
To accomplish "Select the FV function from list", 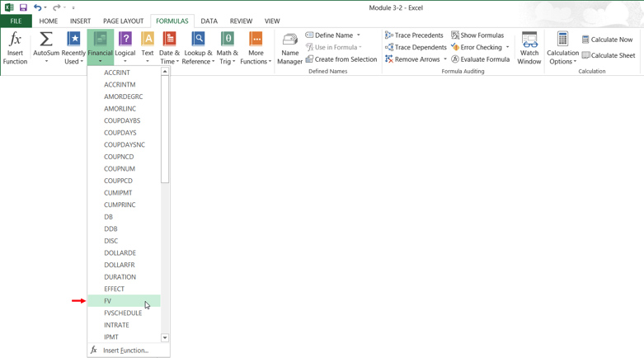I will coord(108,301).
